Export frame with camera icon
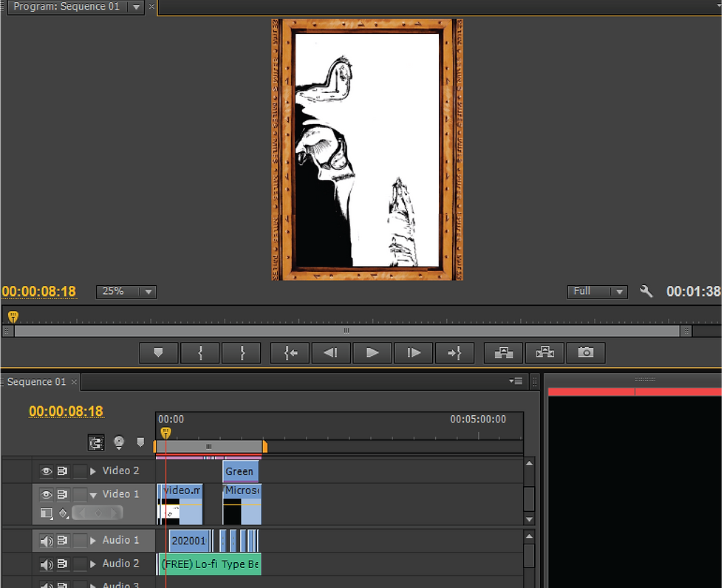This screenshot has width=724, height=588. (586, 352)
